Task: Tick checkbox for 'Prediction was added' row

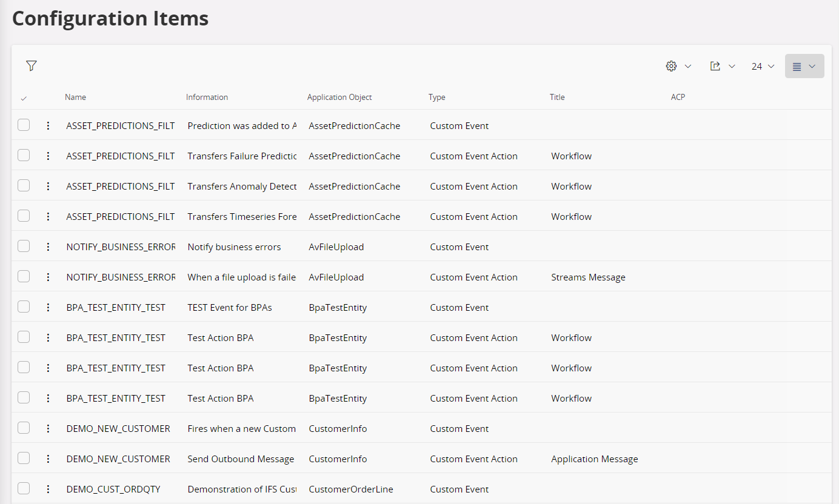Action: (x=24, y=125)
